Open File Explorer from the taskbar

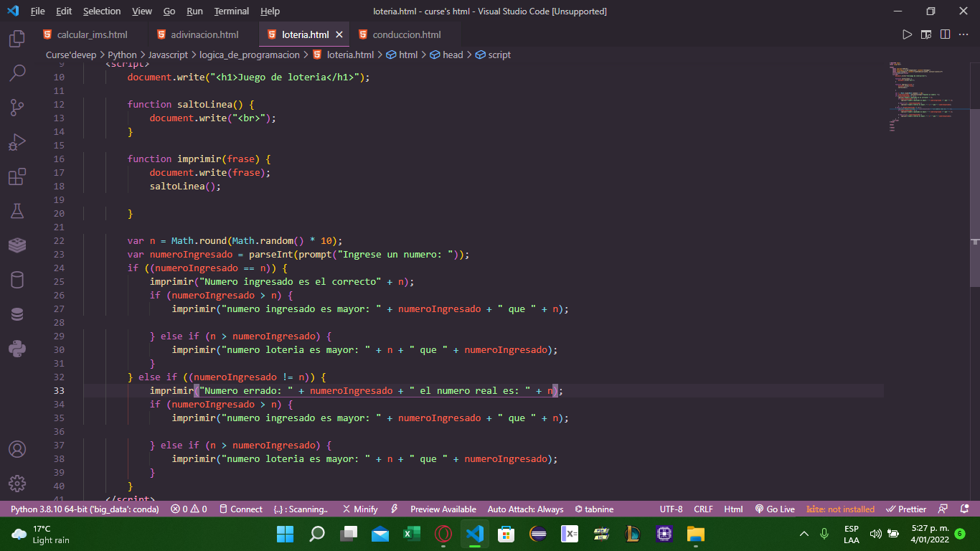[x=695, y=534]
